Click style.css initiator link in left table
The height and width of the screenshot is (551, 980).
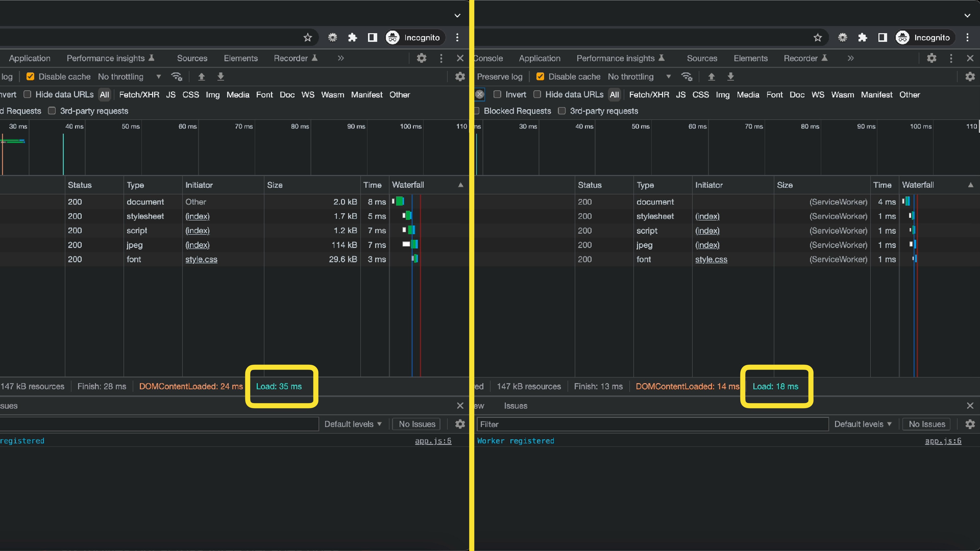[201, 259]
